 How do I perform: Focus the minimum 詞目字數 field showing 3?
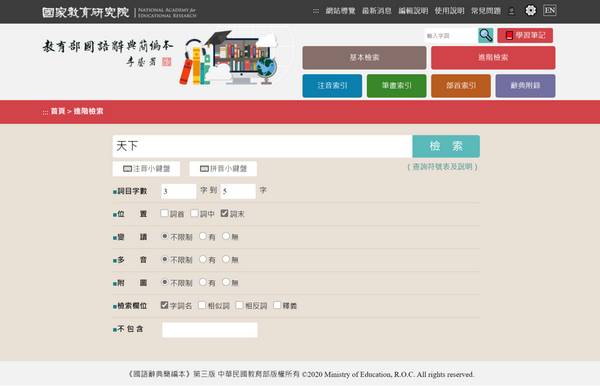pyautogui.click(x=179, y=191)
